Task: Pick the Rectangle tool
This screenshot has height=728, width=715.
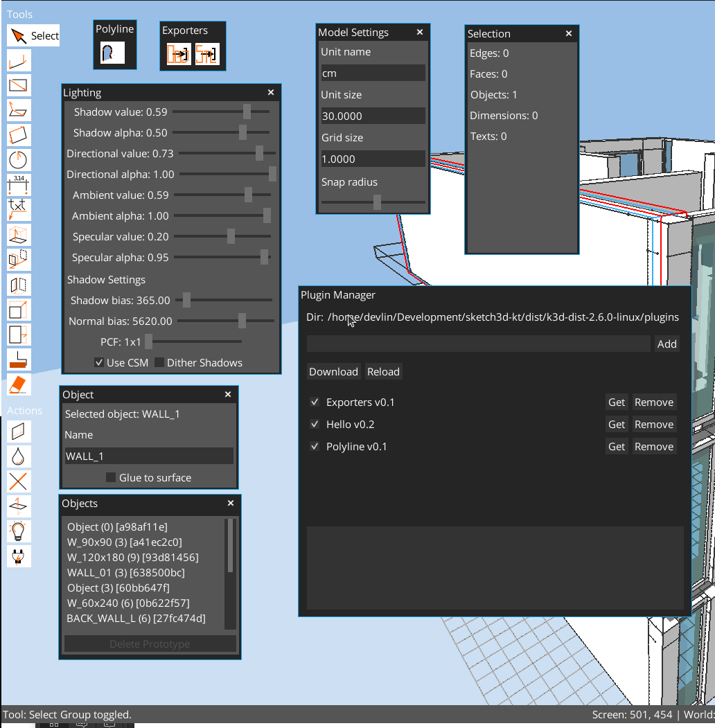Action: coord(19,85)
